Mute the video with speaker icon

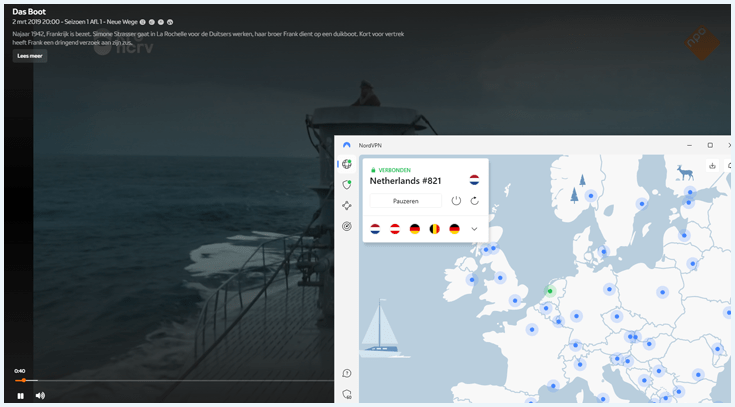pos(40,396)
